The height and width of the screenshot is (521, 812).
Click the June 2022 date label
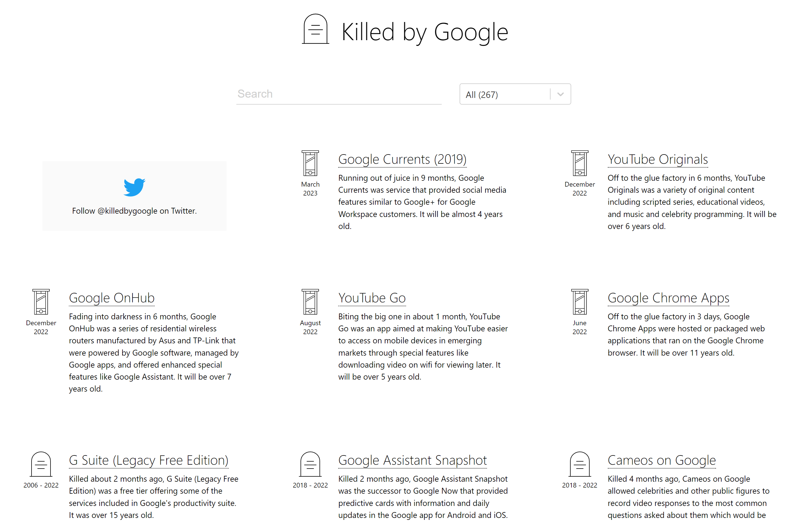(x=580, y=327)
